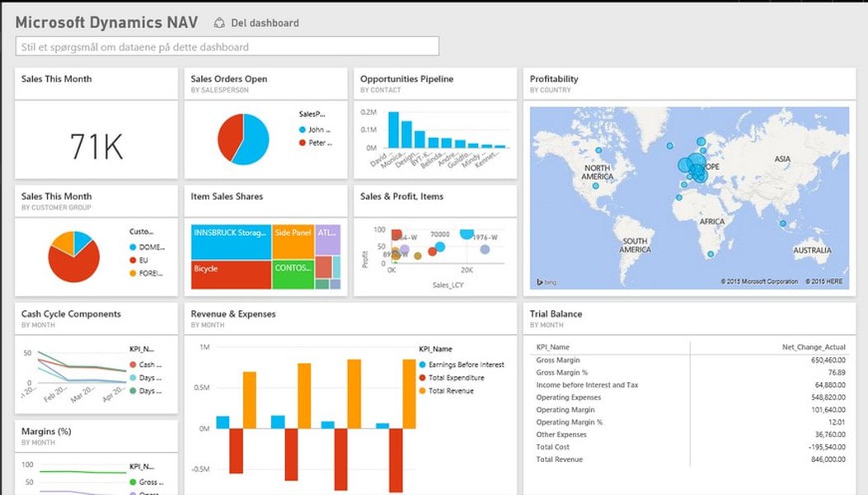Click the 650,460.00 value cell
Image resolution: width=868 pixels, height=495 pixels.
click(x=828, y=360)
